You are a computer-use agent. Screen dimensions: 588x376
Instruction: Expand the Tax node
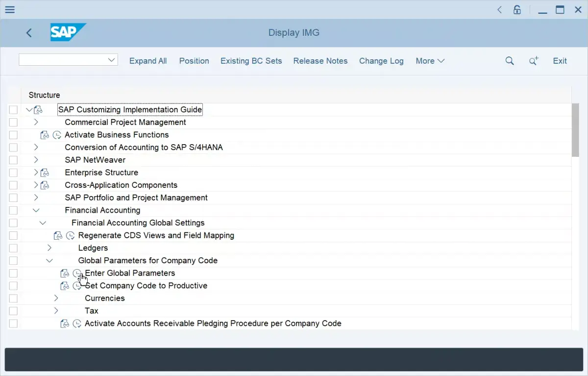coord(56,311)
